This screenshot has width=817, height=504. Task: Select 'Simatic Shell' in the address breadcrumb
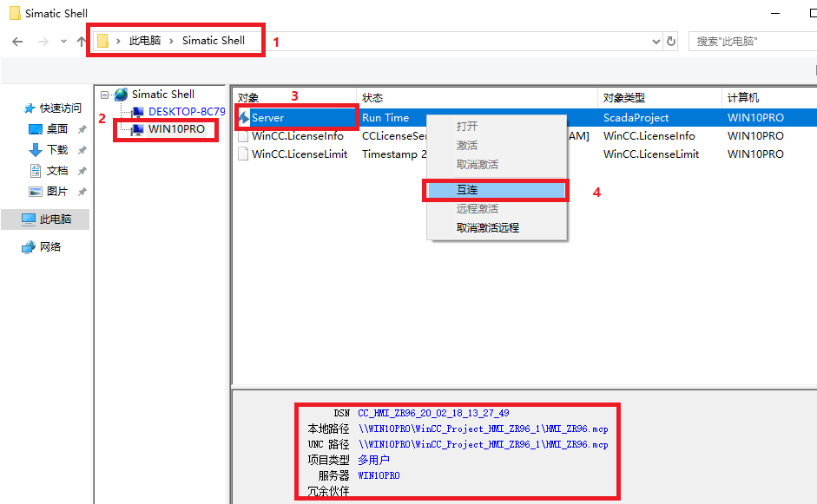point(213,41)
